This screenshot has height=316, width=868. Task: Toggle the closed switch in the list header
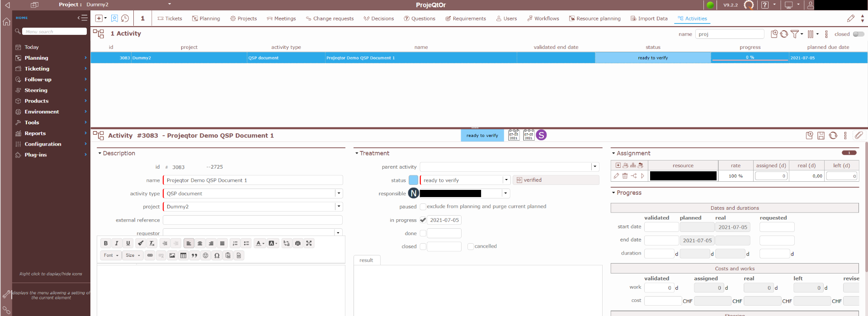pos(858,34)
